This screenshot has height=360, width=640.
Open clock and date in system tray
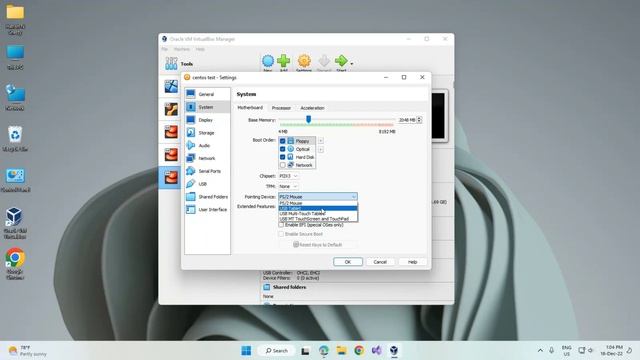point(611,350)
